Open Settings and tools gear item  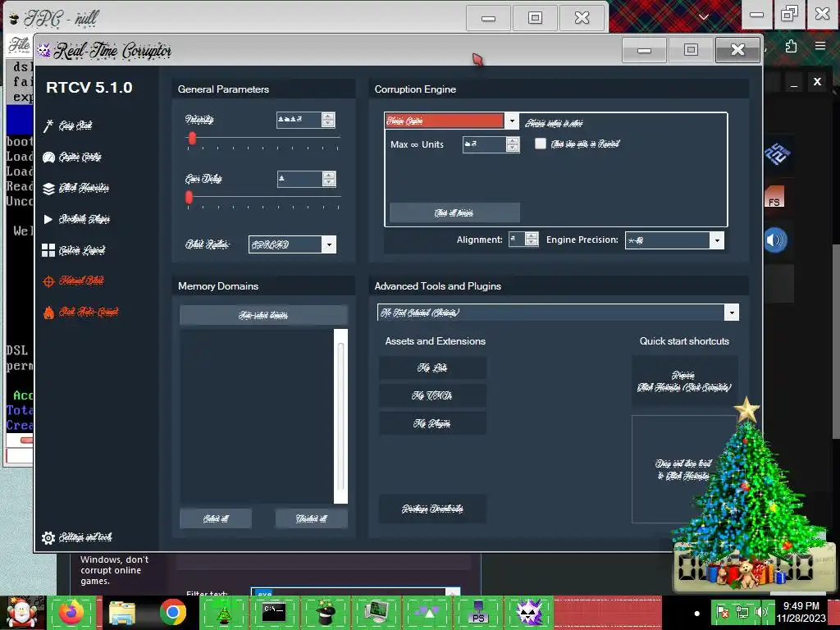coord(76,537)
